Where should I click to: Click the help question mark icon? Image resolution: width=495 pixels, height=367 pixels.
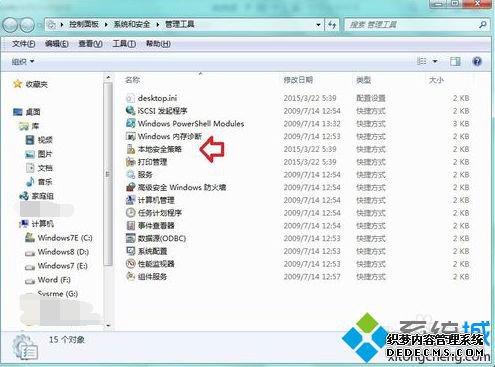point(477,61)
